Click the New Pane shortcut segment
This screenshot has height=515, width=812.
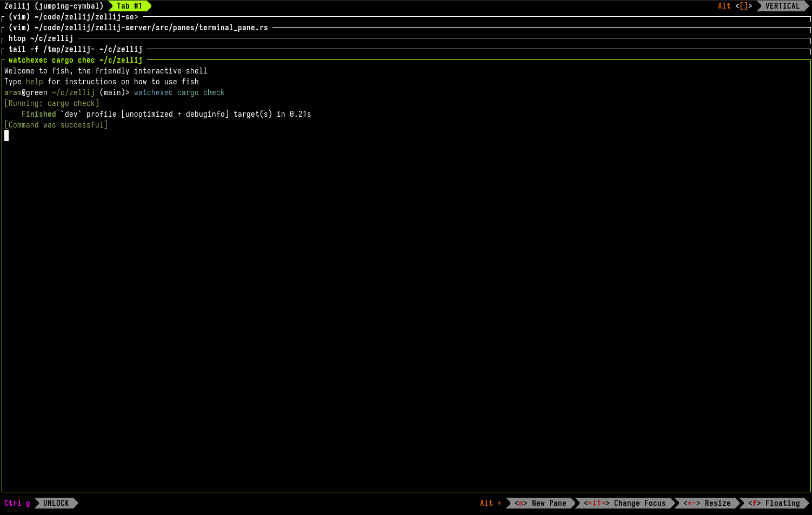click(541, 503)
